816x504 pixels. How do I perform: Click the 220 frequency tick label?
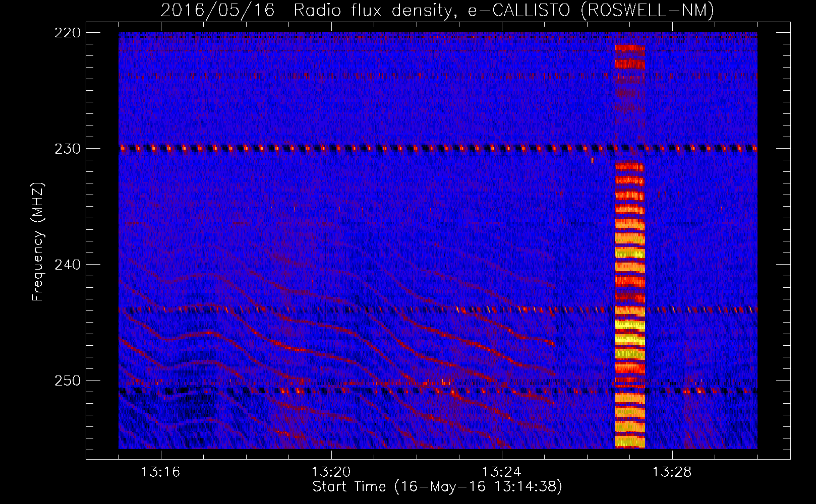(67, 33)
